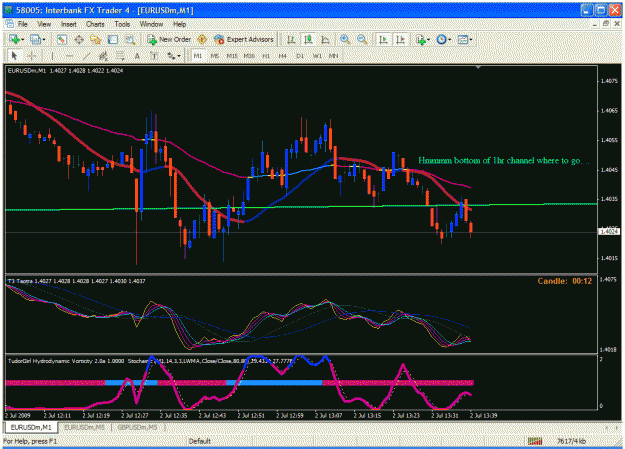Click the Zoom In magnifier icon
The image size is (625, 449).
click(x=345, y=39)
